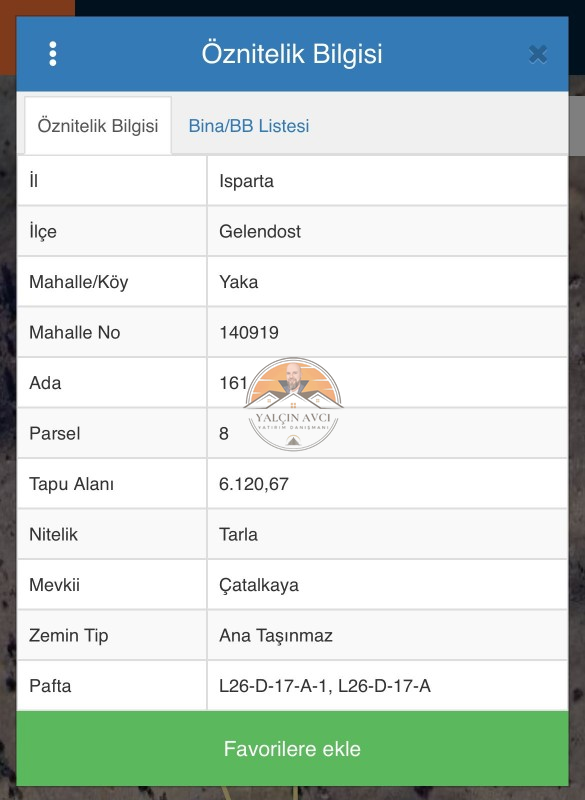The width and height of the screenshot is (585, 800).
Task: Select the Çatalkaya mevkii value
Action: [x=259, y=585]
